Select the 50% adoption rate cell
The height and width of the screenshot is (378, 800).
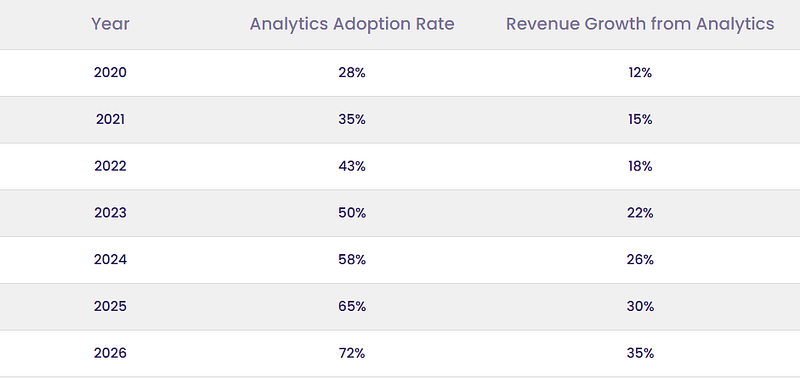click(x=352, y=213)
